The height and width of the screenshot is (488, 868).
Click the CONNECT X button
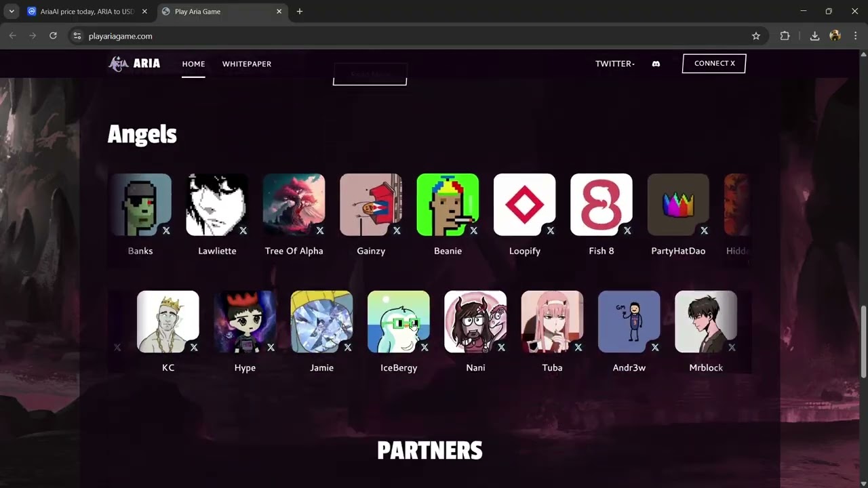coord(714,64)
